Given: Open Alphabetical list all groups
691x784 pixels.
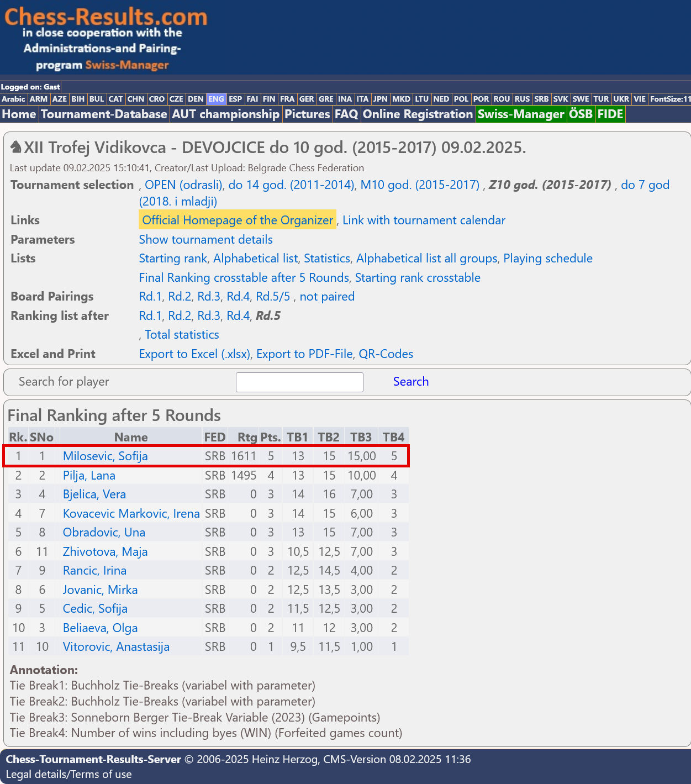Looking at the screenshot, I should tap(426, 259).
